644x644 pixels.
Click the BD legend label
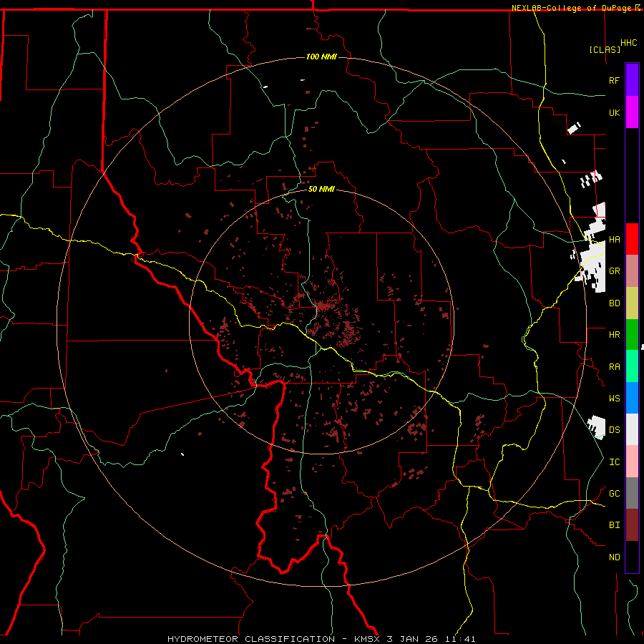(614, 303)
